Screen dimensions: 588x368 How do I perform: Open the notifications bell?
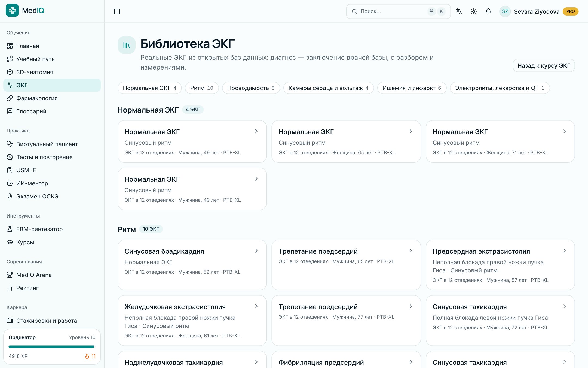pyautogui.click(x=488, y=11)
